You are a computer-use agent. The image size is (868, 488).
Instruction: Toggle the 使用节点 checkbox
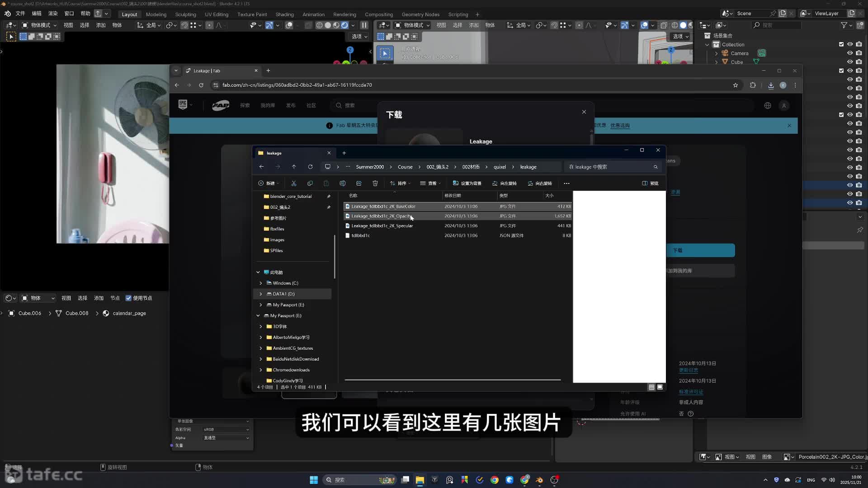[x=129, y=298]
